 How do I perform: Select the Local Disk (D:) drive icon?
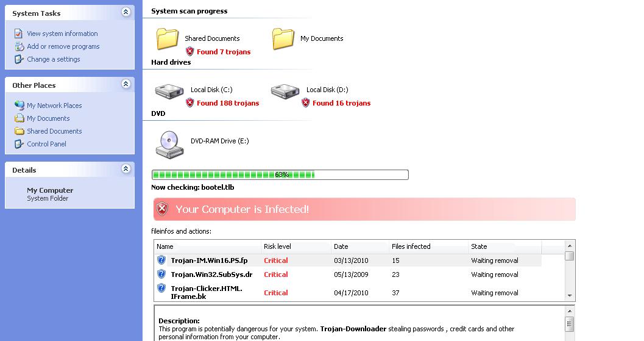(285, 92)
